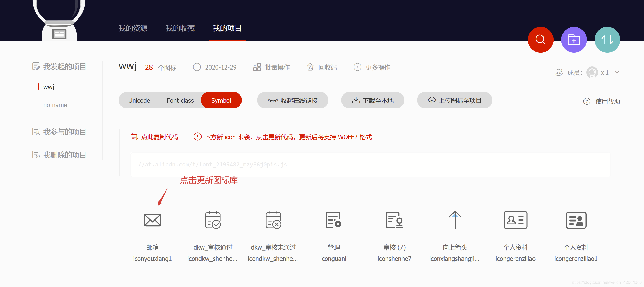Click the purple new project folder icon
644x287 pixels.
pos(574,40)
